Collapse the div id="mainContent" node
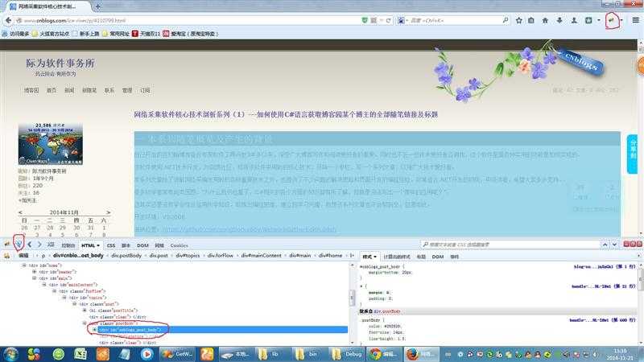 (44, 285)
